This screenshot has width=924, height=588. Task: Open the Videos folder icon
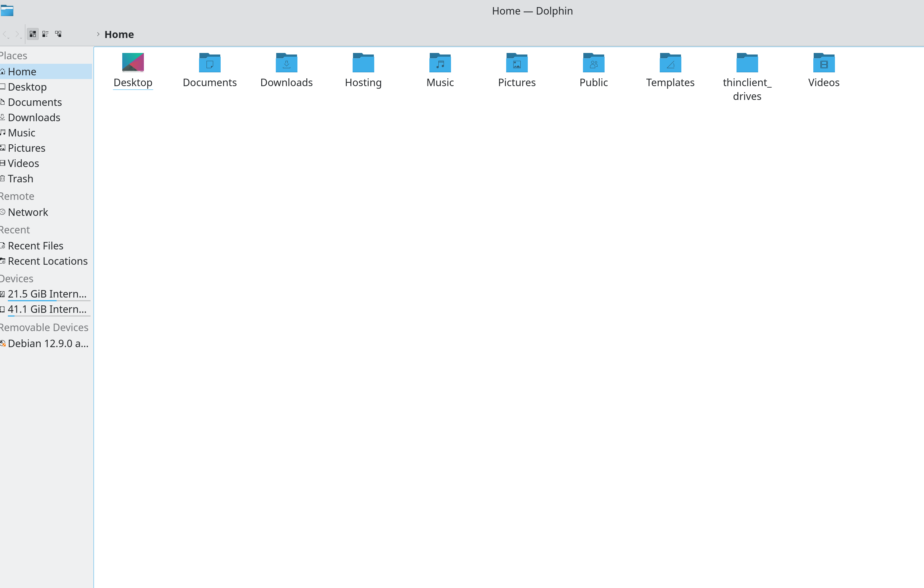(823, 63)
